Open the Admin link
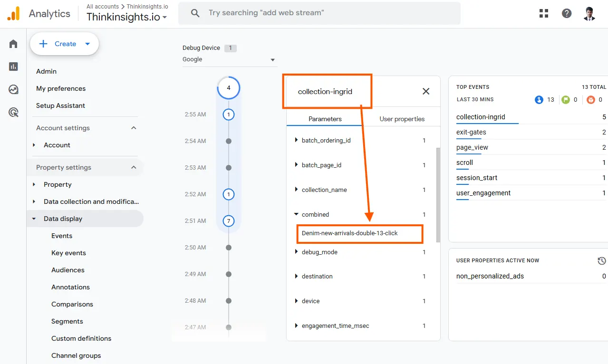 [46, 71]
